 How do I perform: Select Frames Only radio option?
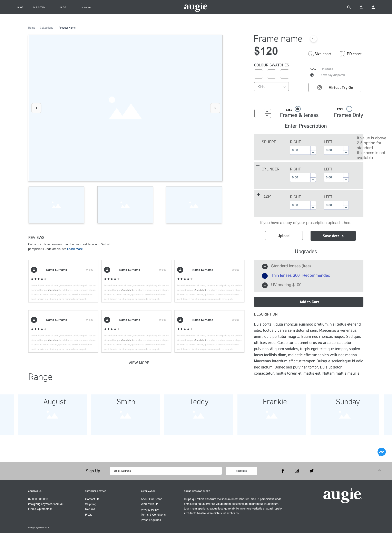[x=349, y=109]
